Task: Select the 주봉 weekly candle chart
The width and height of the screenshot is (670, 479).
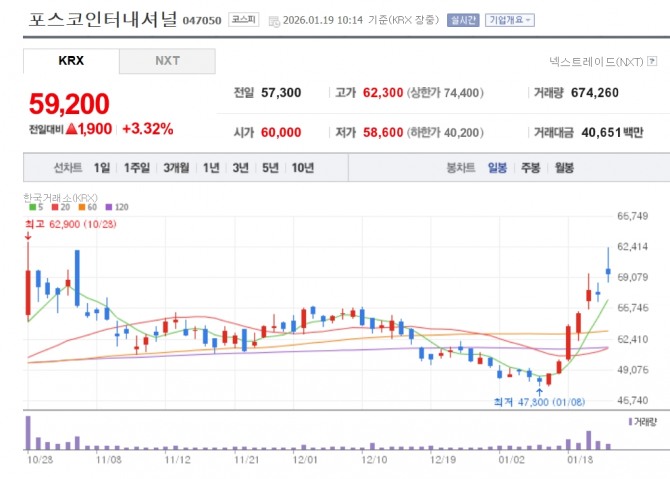Action: pyautogui.click(x=531, y=168)
